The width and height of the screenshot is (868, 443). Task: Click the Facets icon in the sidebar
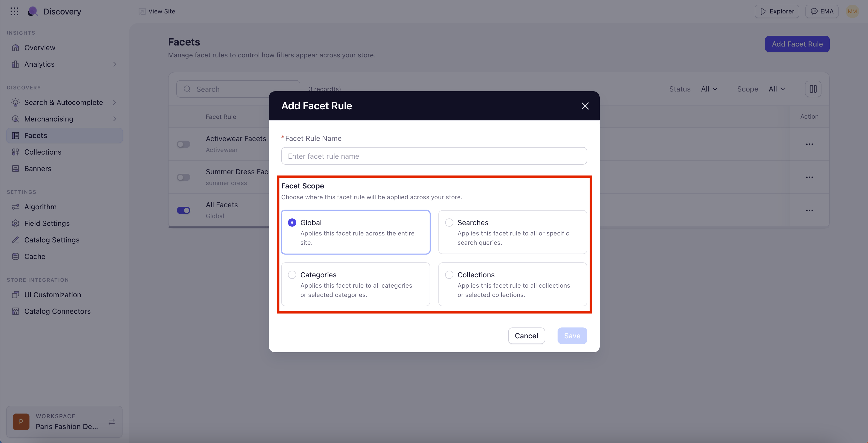tap(16, 135)
